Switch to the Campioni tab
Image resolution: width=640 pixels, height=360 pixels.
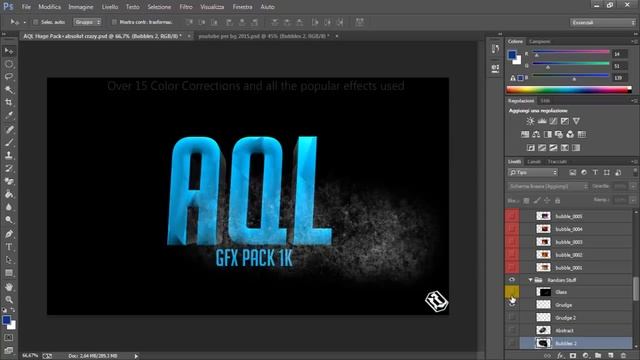coord(540,42)
